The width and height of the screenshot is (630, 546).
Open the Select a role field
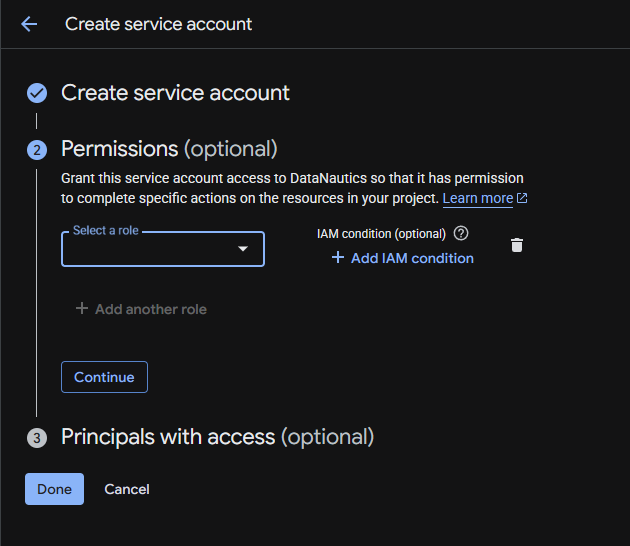150,249
